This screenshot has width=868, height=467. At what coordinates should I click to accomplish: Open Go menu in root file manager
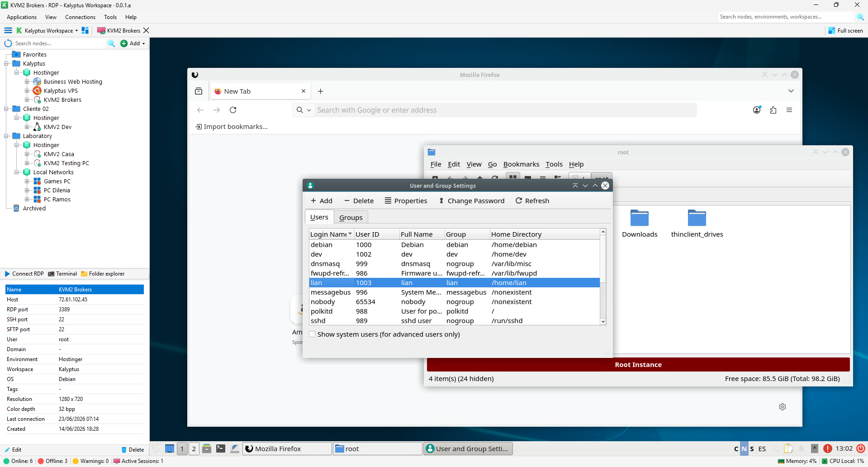(x=492, y=164)
